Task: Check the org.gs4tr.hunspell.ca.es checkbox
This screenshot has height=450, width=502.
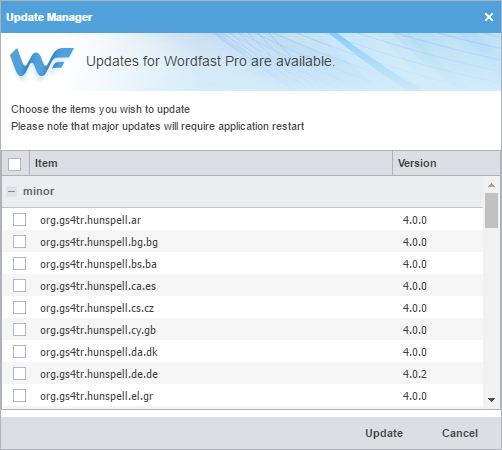Action: point(19,286)
